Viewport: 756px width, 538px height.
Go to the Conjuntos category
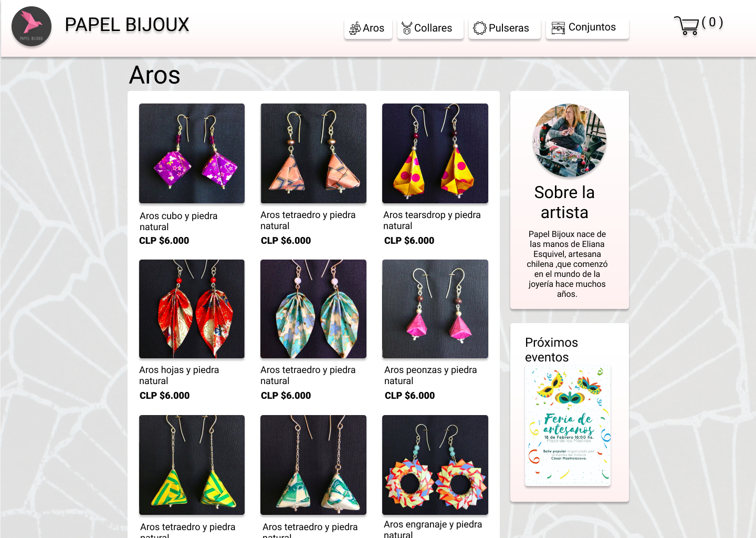point(587,28)
